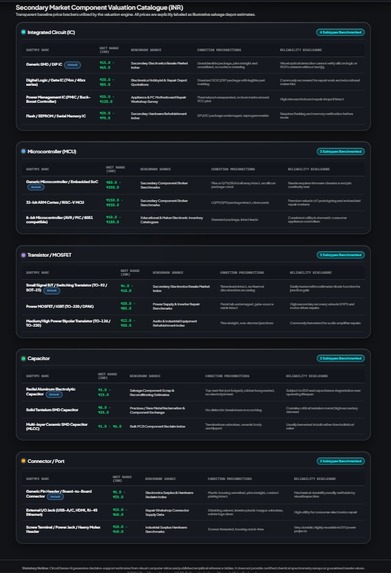The image size is (391, 573).
Task: Select the Flash / EEPROM / Serial Memory IC row
Action: (x=194, y=115)
